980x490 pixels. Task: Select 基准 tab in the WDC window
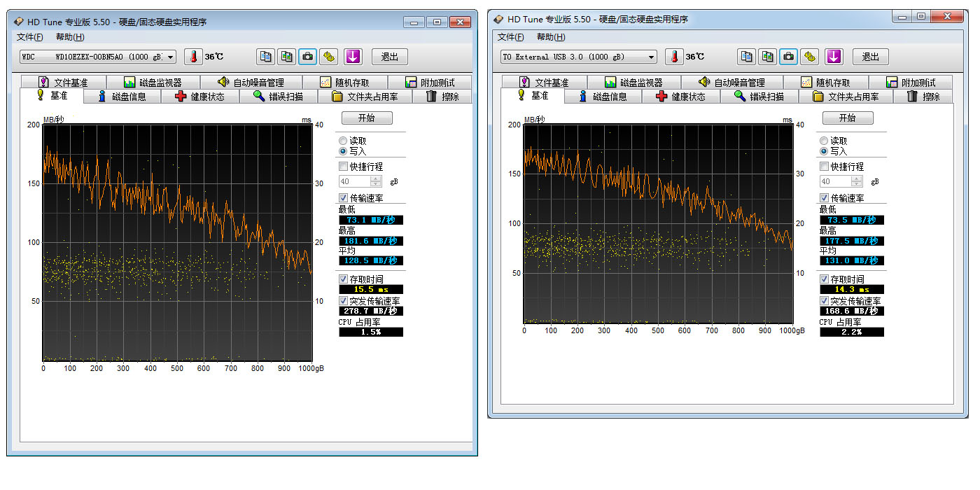[51, 95]
